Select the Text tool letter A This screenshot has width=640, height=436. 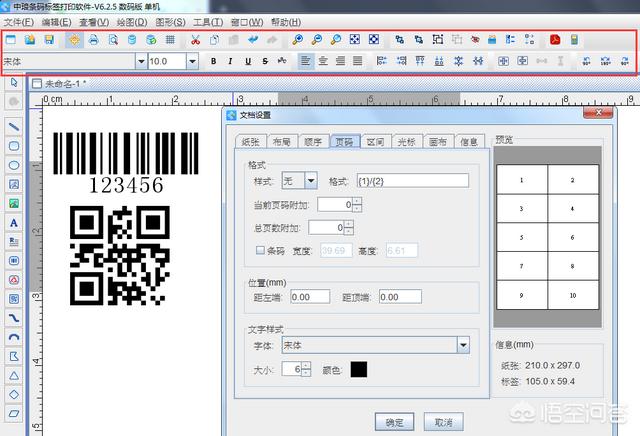coord(14,223)
